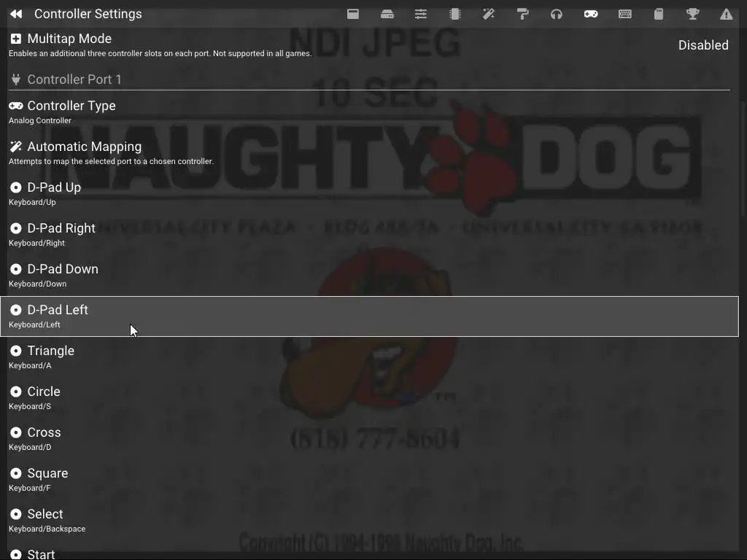The height and width of the screenshot is (560, 747).
Task: Open Interface settings window icon tab
Action: (x=353, y=14)
